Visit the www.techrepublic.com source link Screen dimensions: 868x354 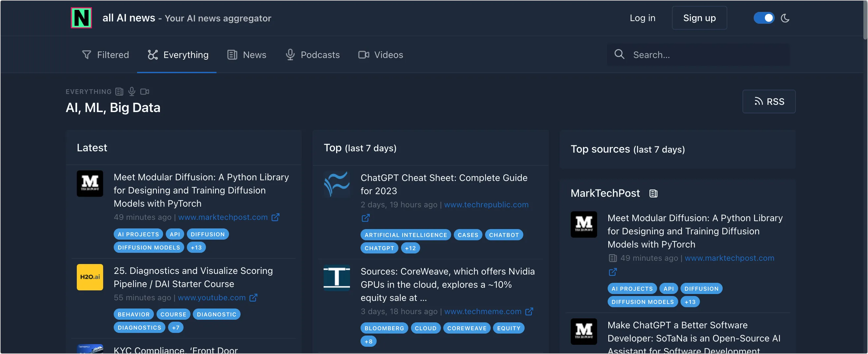pyautogui.click(x=486, y=205)
